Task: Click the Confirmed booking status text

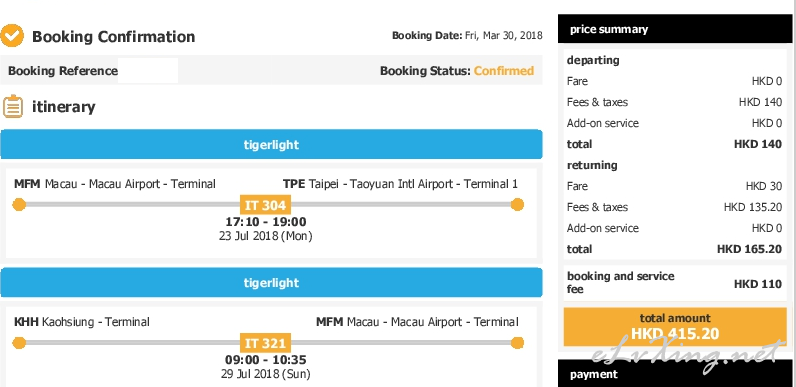Action: tap(504, 71)
